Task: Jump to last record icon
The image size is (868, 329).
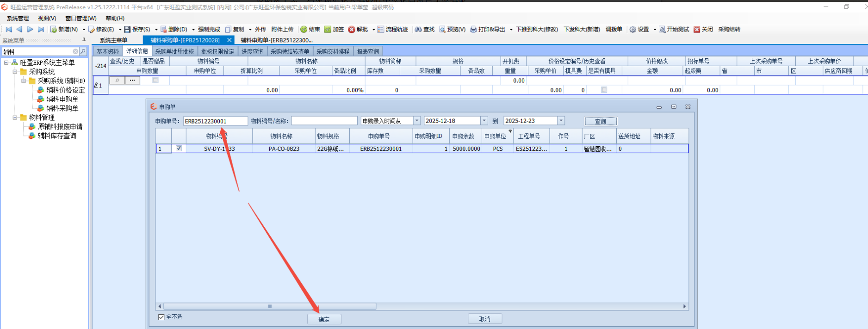Action: (x=41, y=29)
